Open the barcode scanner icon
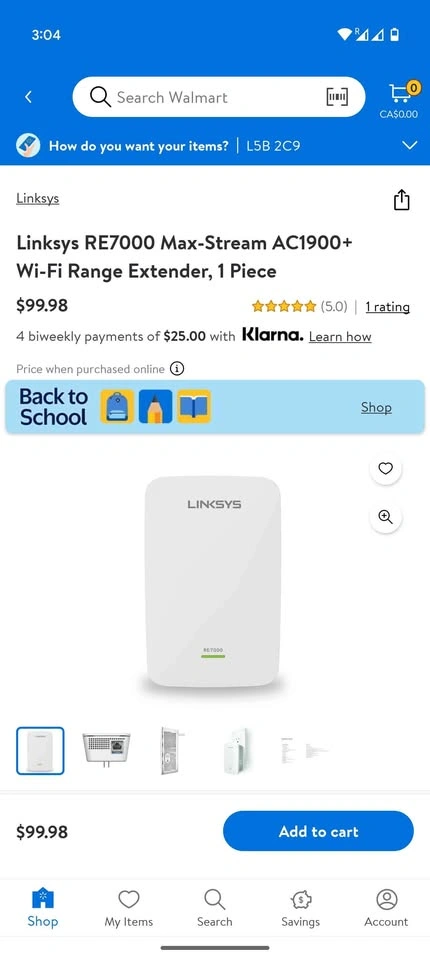430x960 pixels. coord(338,97)
